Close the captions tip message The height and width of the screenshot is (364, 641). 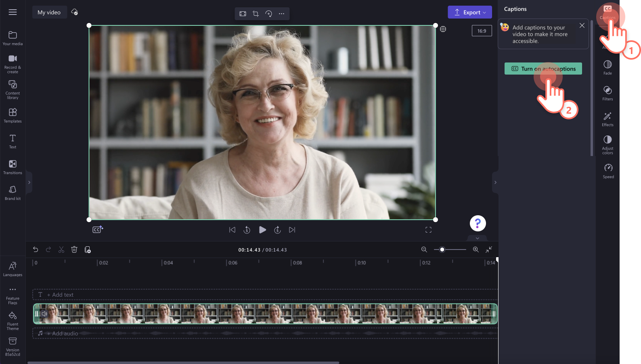582,25
